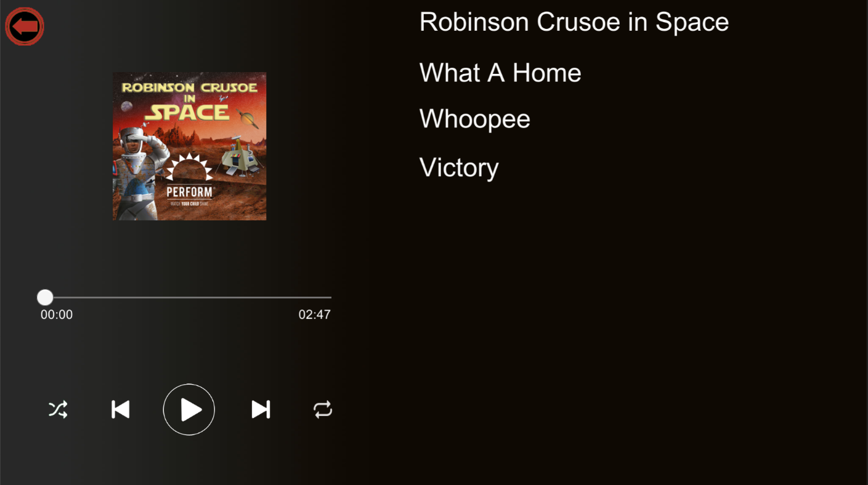The height and width of the screenshot is (485, 868).
Task: Click the 02:47 total duration label
Action: point(315,315)
